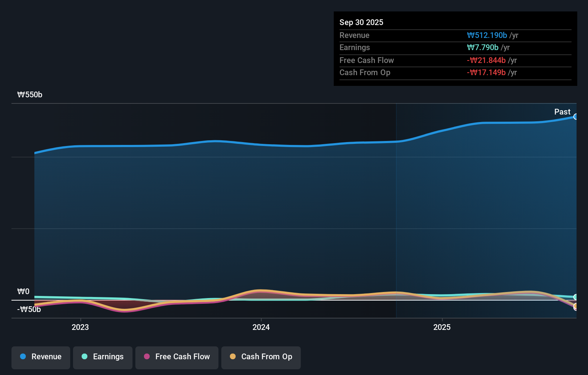The image size is (588, 375).
Task: Toggle Free Cash Flow series display
Action: (177, 357)
